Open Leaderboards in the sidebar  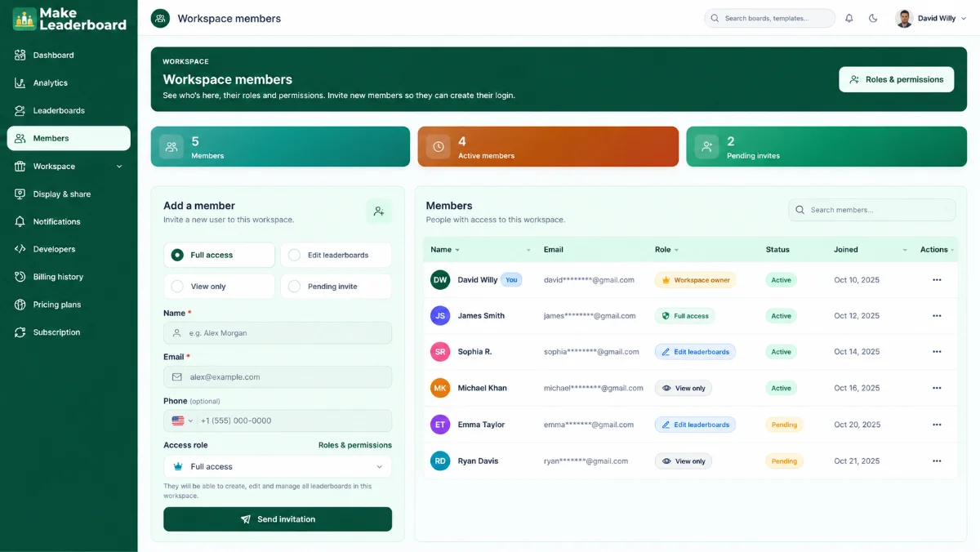[69, 111]
